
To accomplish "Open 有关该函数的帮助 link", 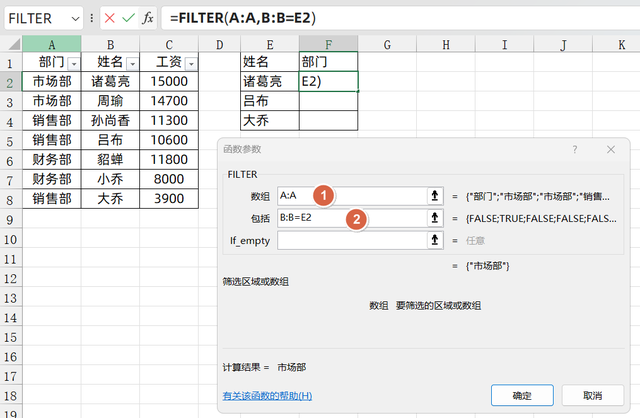I will point(267,396).
